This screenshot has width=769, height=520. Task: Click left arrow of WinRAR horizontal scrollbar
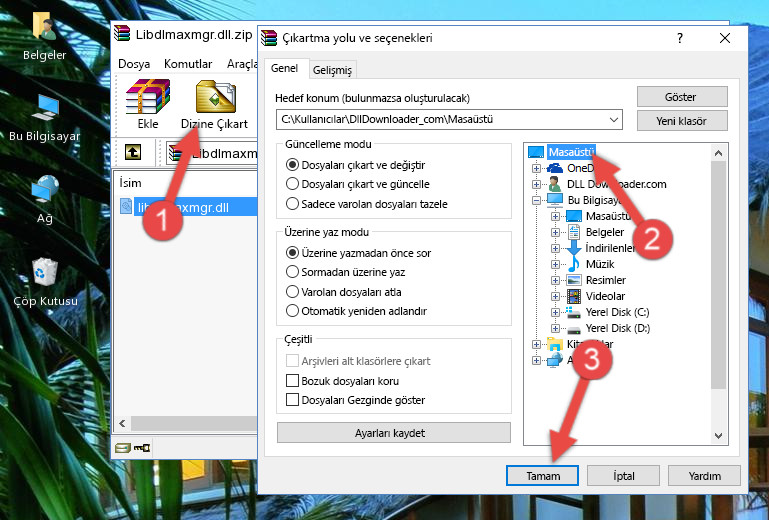click(x=122, y=423)
